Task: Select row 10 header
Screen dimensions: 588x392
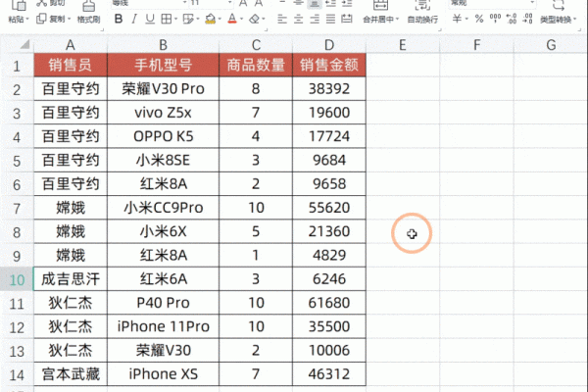Action: point(17,280)
